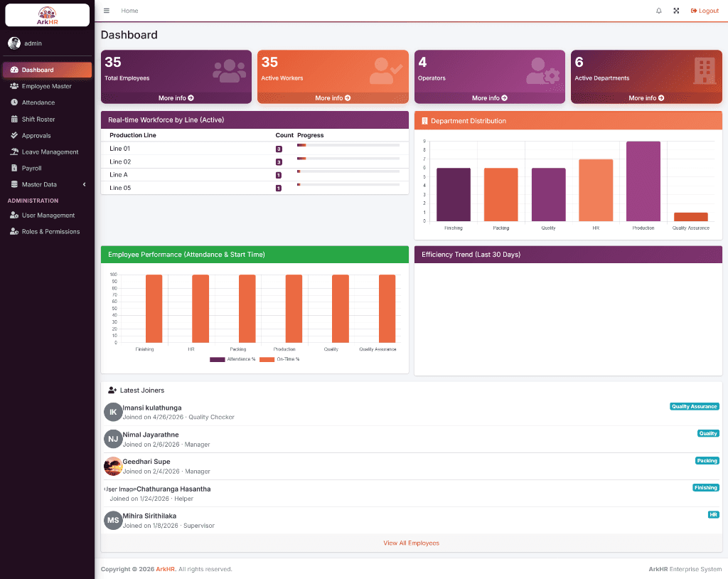
Task: Click More info on Active Workers card
Action: [333, 98]
